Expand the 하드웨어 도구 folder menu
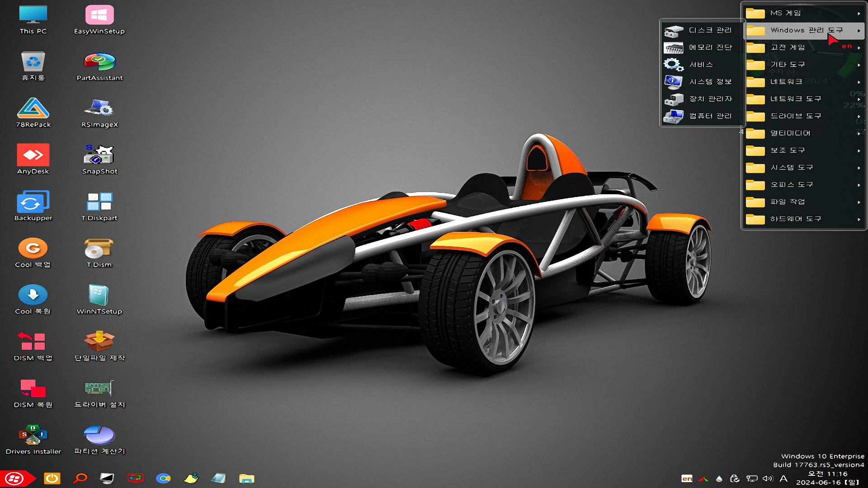868x488 pixels. (x=804, y=219)
